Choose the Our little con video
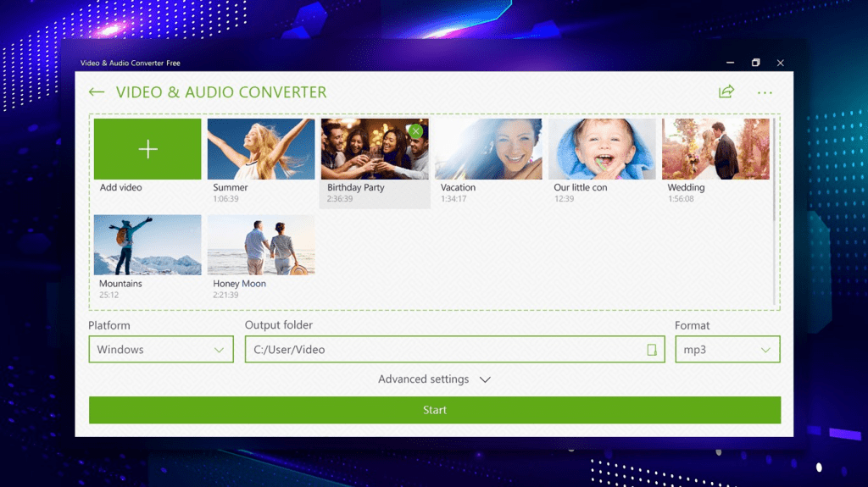Screen dimensions: 868x487 coord(602,149)
